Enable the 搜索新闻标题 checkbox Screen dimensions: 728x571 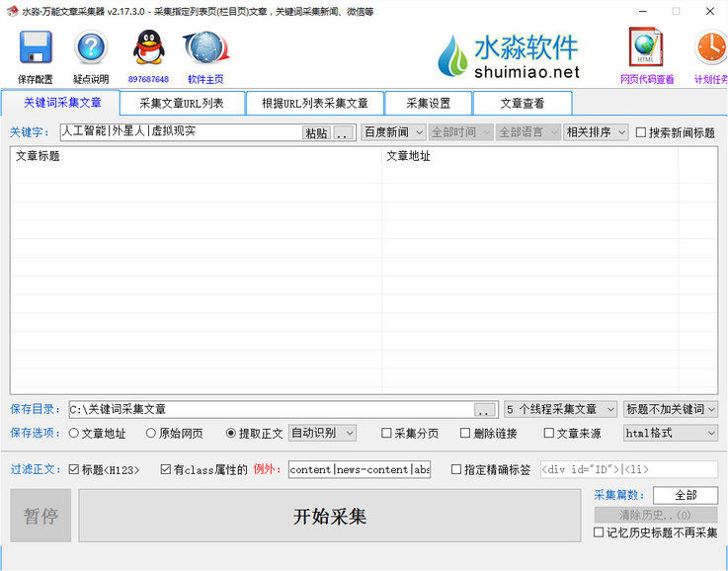(x=641, y=132)
